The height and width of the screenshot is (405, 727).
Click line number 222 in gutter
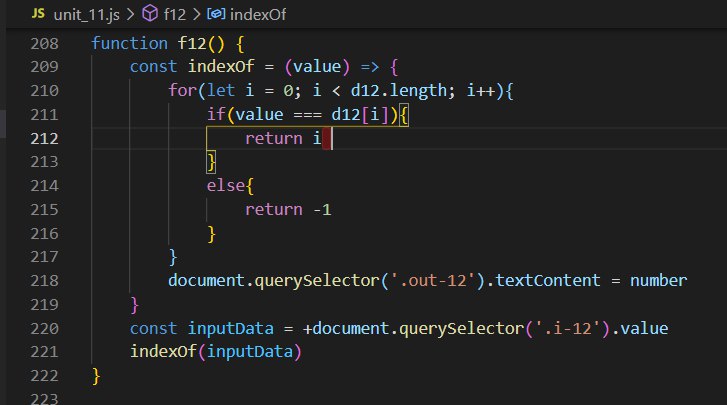pos(45,376)
